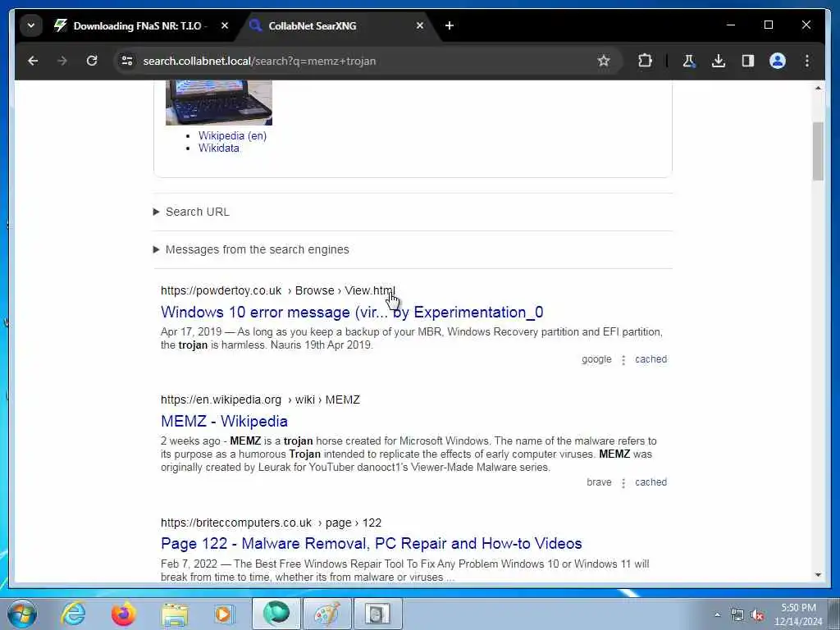The width and height of the screenshot is (840, 630).
Task: Open the Wikipedia (en) infobox link
Action: (232, 135)
